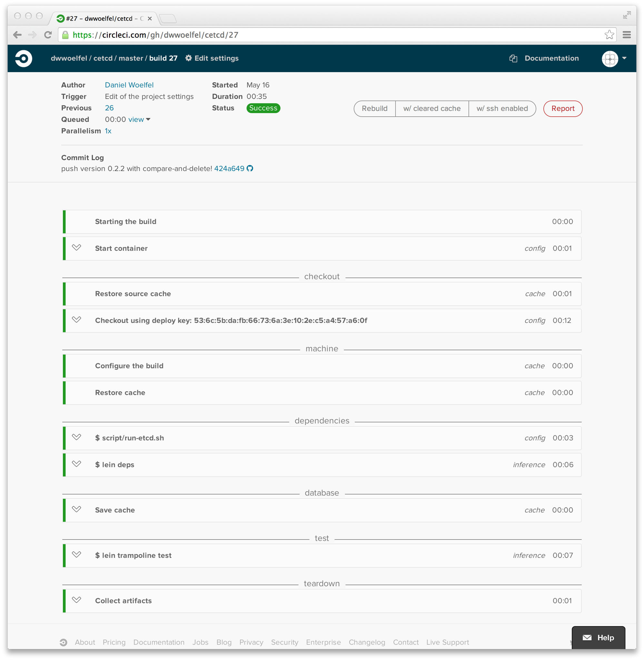This screenshot has height=660, width=644.
Task: Open the Pricing footer link
Action: [114, 642]
